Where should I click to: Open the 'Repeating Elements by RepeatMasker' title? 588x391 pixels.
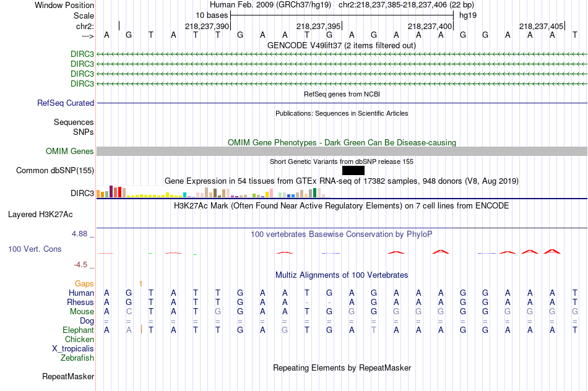[342, 367]
